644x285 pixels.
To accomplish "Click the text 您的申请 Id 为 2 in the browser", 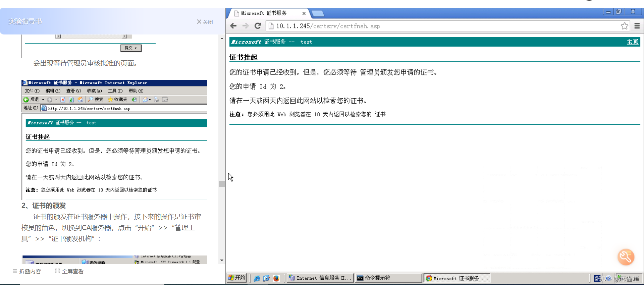I will point(258,87).
